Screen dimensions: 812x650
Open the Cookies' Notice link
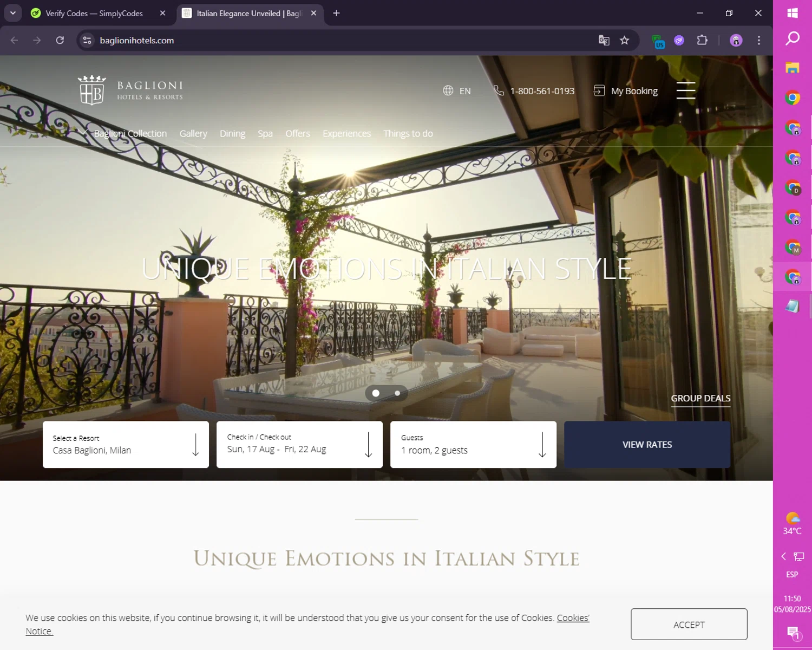[x=573, y=618]
